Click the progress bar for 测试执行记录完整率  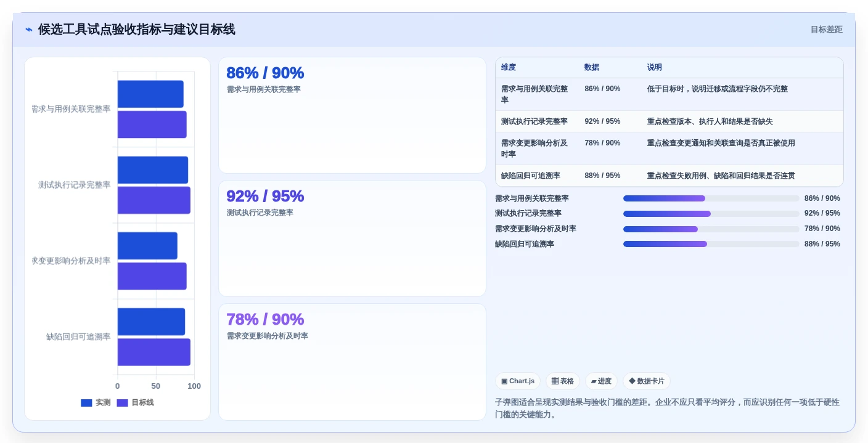[x=711, y=214]
